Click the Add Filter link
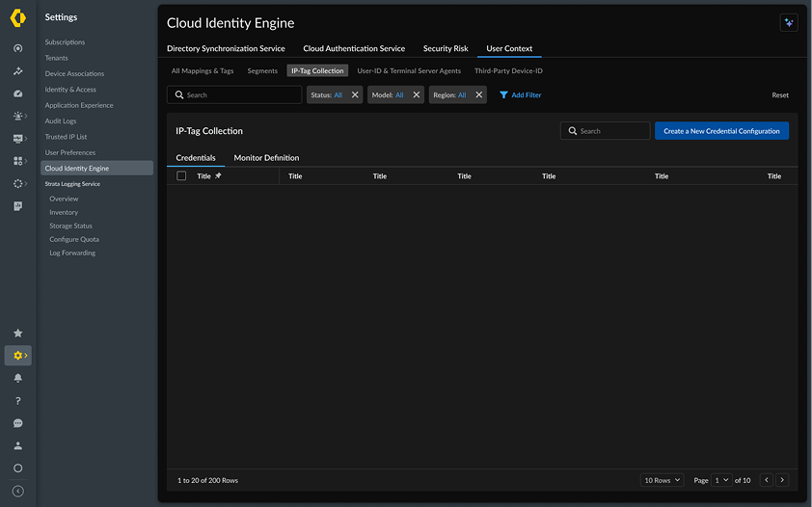This screenshot has width=812, height=507. coord(527,95)
